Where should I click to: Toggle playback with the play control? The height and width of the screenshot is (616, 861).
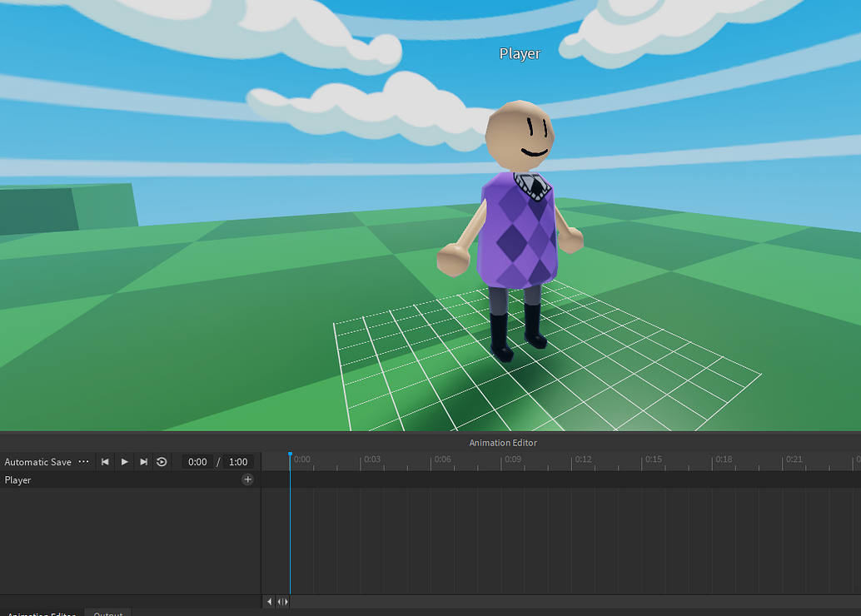[123, 462]
